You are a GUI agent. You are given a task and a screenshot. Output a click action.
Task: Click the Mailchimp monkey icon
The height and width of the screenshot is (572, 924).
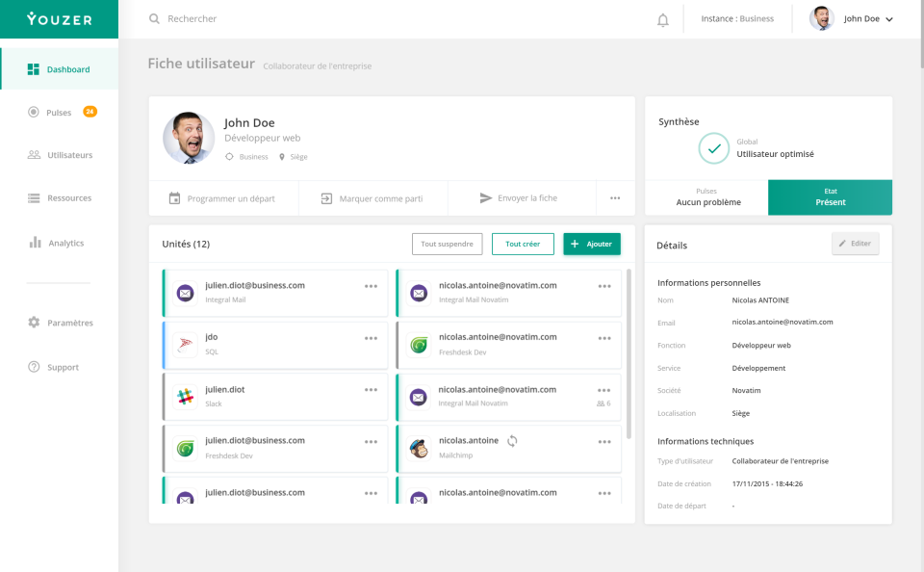(418, 447)
